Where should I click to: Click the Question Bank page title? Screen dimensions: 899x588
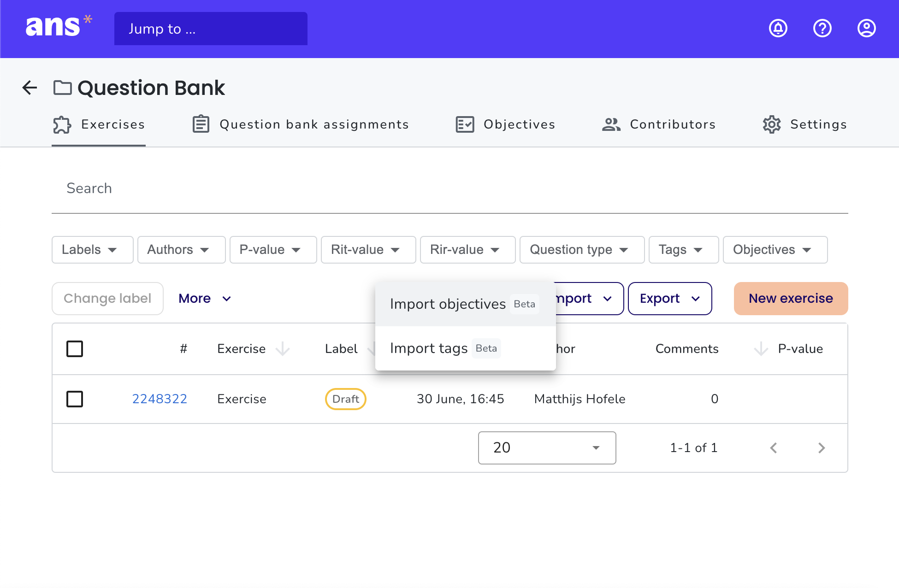(151, 88)
